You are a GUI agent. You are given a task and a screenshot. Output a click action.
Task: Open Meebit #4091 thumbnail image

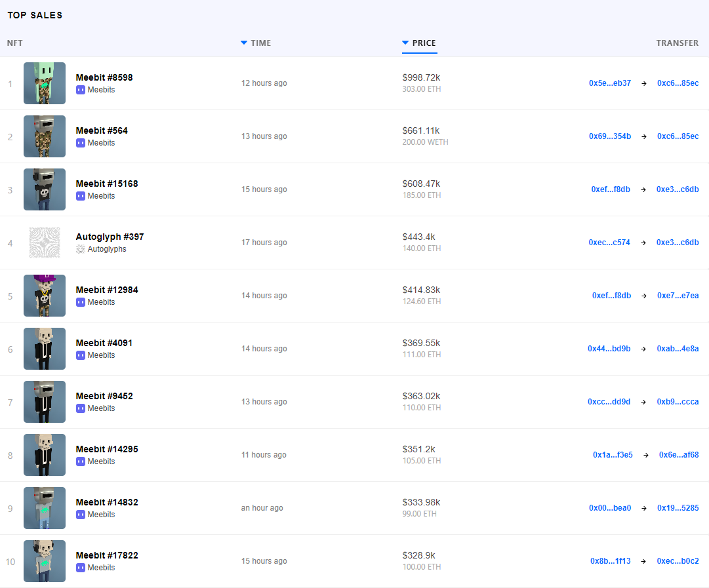pos(45,349)
